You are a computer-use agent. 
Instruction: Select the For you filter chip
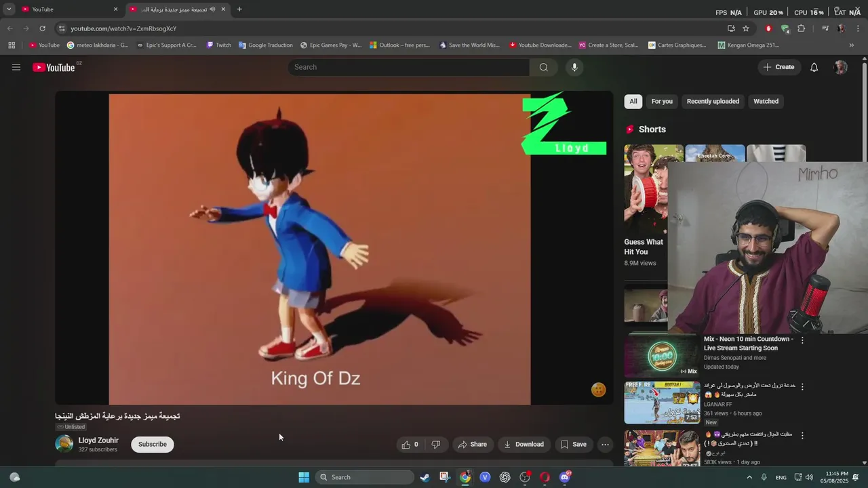pos(662,102)
